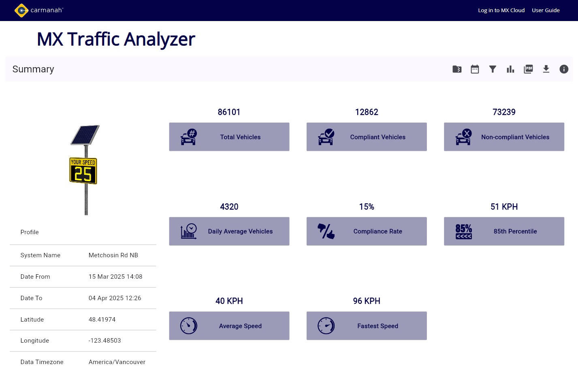
Task: Select the Non-compliant Vehicles card label
Action: (515, 137)
